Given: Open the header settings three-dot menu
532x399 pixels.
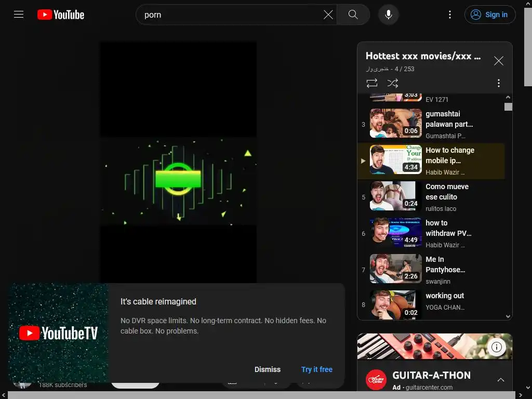Looking at the screenshot, I should point(450,15).
